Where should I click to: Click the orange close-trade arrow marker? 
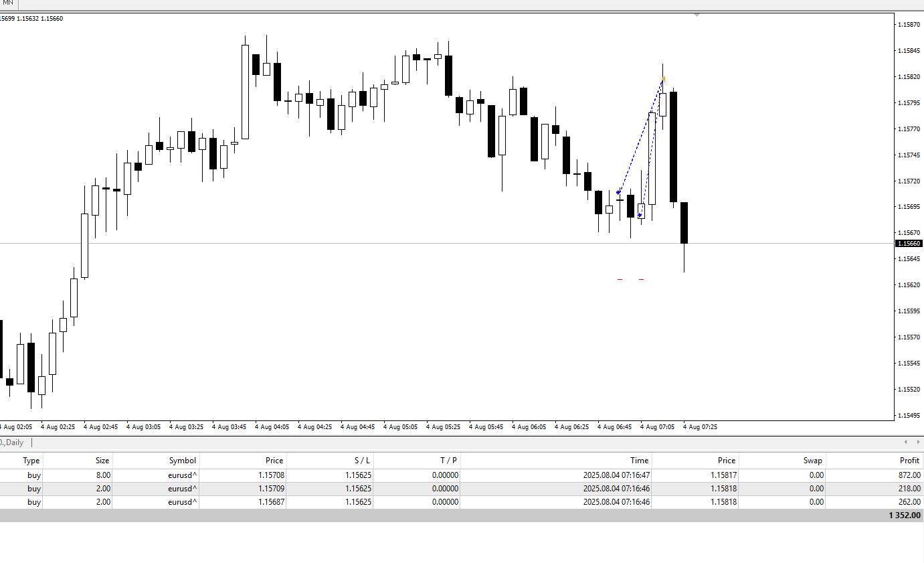tap(663, 80)
